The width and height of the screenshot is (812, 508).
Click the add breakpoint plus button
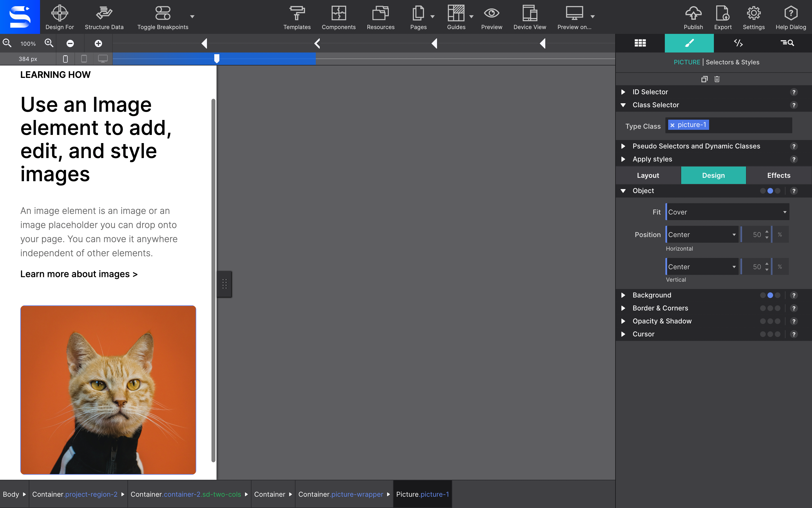[x=98, y=43]
